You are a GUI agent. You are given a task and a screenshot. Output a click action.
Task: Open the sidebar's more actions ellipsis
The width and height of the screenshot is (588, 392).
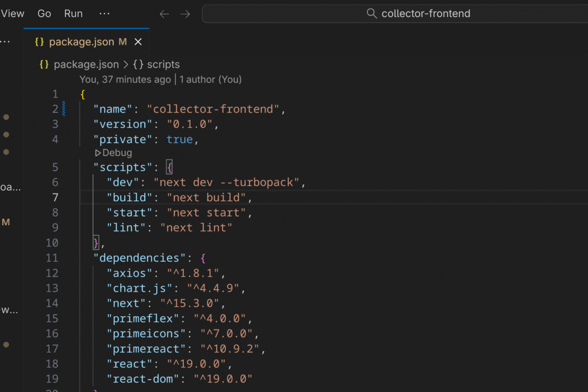pos(5,42)
